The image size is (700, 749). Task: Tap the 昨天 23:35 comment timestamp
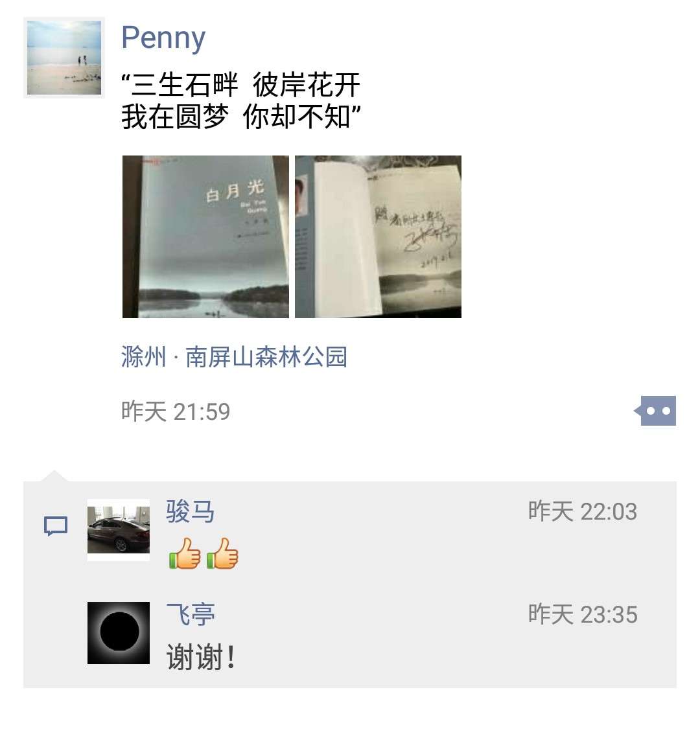click(583, 614)
